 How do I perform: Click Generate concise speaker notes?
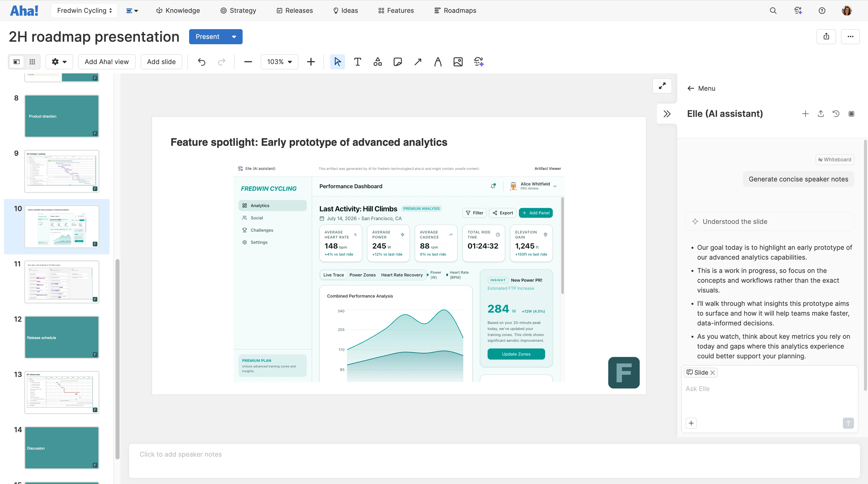pos(798,179)
